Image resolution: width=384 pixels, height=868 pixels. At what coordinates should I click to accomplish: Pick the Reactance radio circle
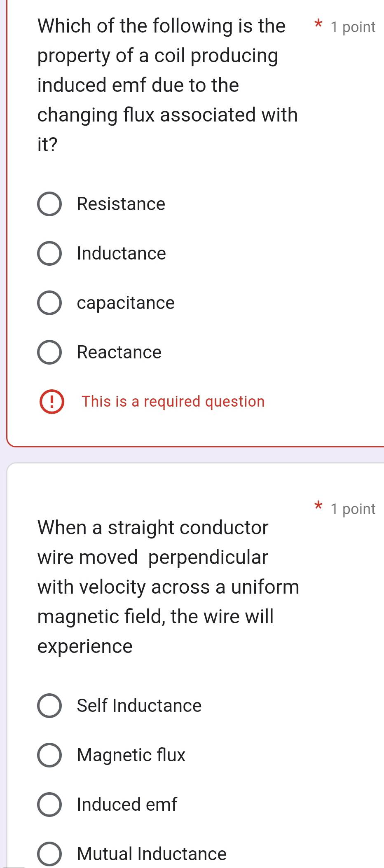[x=49, y=352]
